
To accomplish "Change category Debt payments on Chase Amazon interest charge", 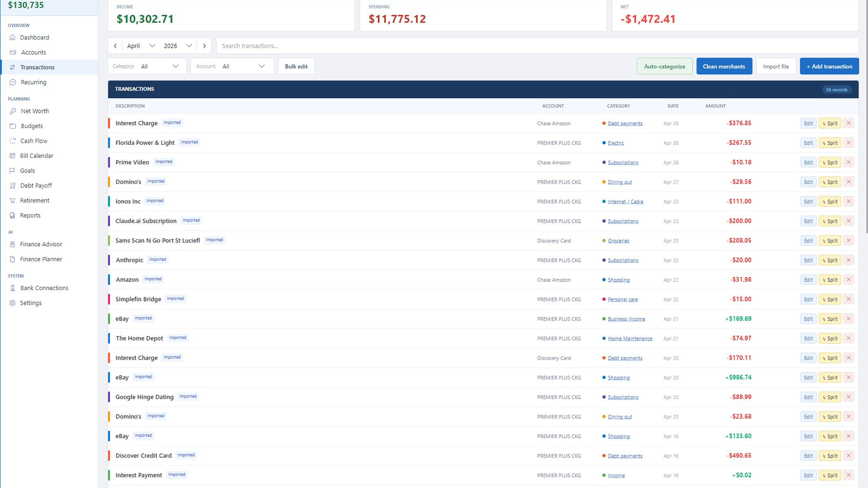I will 625,124.
